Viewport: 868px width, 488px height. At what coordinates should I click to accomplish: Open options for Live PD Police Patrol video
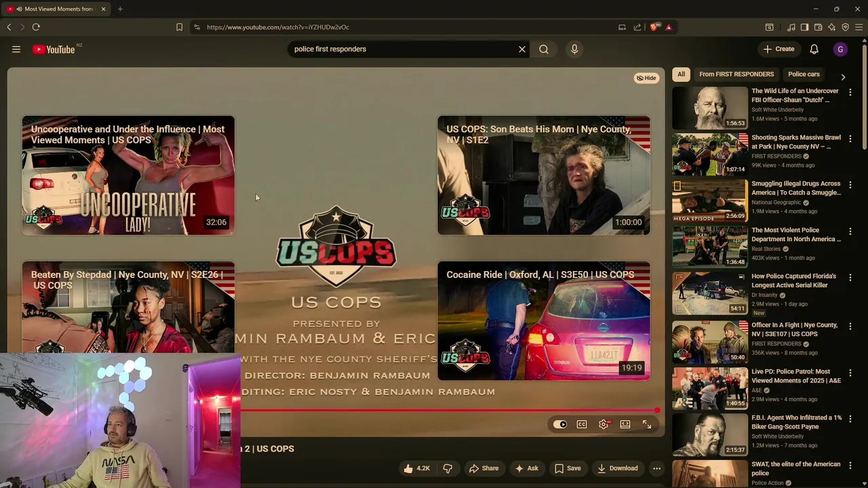(850, 373)
